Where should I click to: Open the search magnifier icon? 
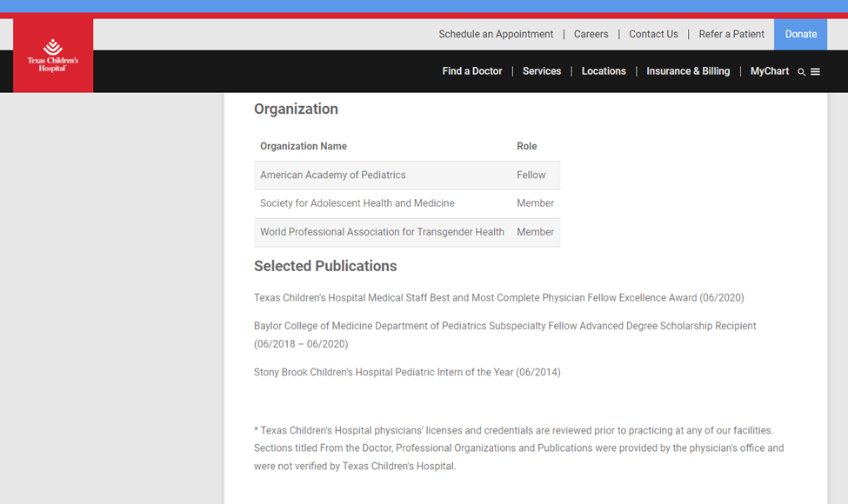coord(801,72)
